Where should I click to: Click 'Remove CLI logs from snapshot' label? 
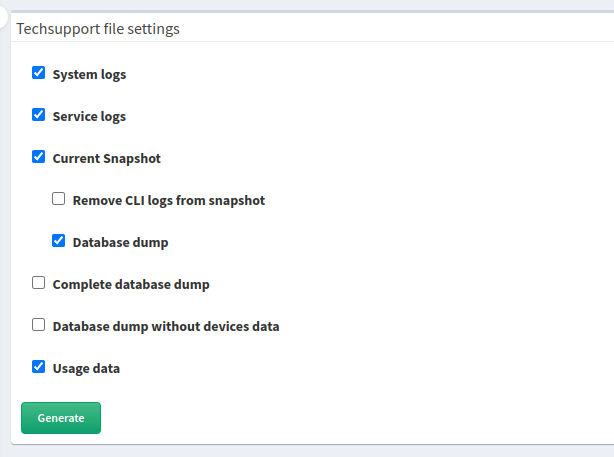[169, 201]
